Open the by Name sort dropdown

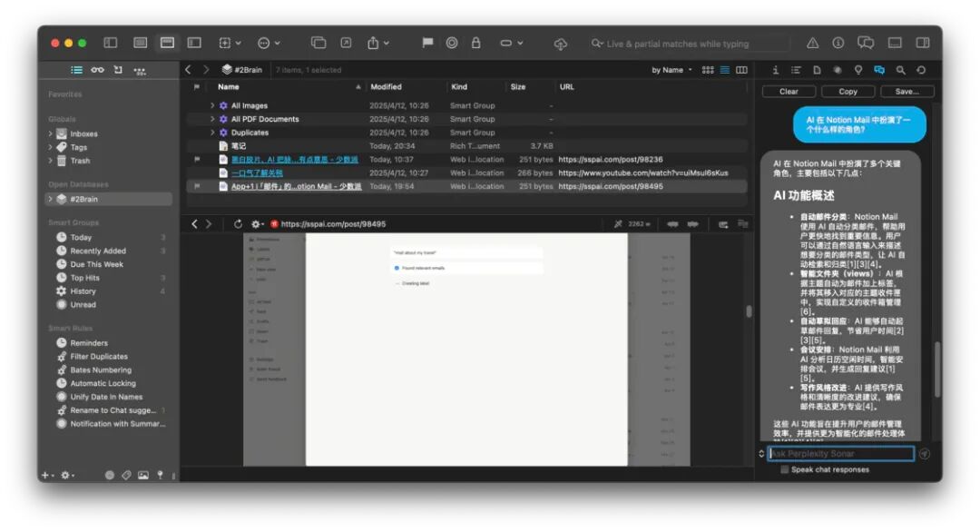pyautogui.click(x=671, y=70)
